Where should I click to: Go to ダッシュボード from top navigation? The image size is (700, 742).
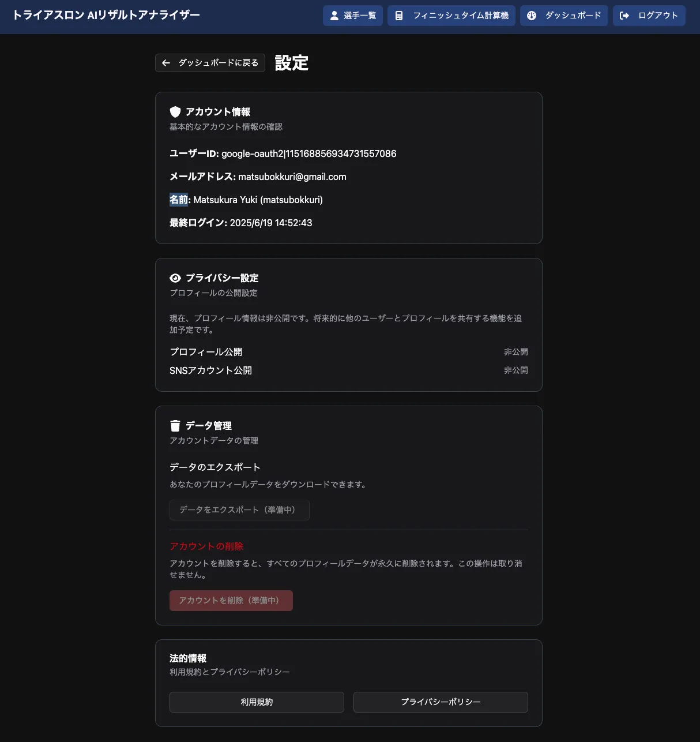click(x=564, y=16)
